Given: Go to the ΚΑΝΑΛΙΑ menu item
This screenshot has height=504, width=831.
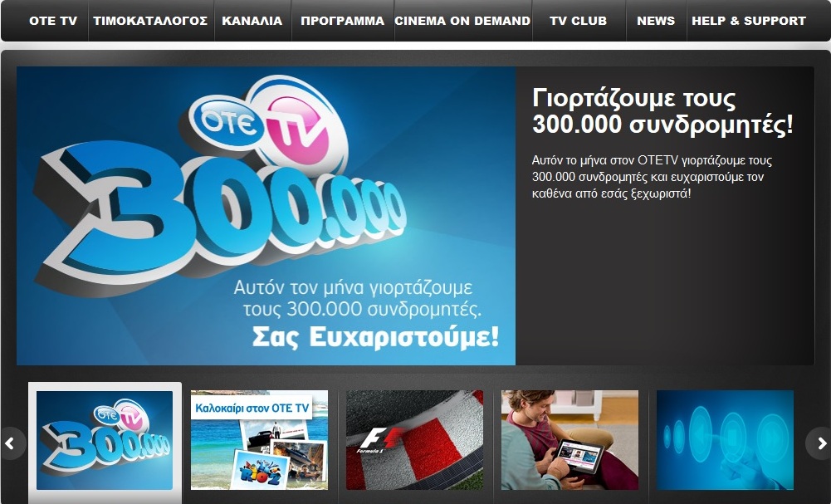Looking at the screenshot, I should pyautogui.click(x=252, y=22).
